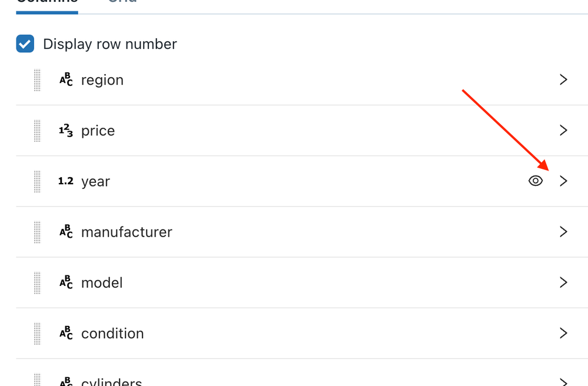The image size is (588, 386).
Task: Click the text type icon beside manufacturer
Action: (x=66, y=232)
